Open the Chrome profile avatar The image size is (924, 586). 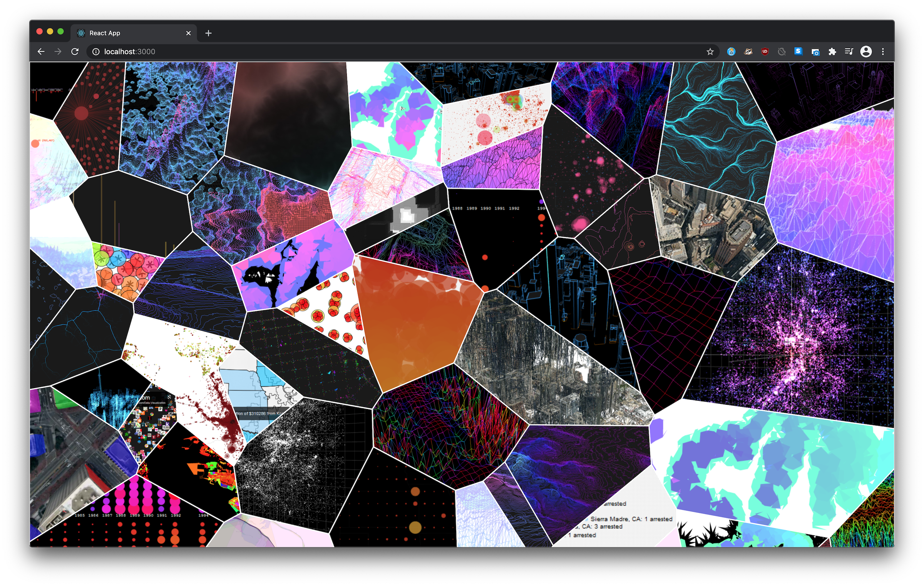pyautogui.click(x=866, y=52)
